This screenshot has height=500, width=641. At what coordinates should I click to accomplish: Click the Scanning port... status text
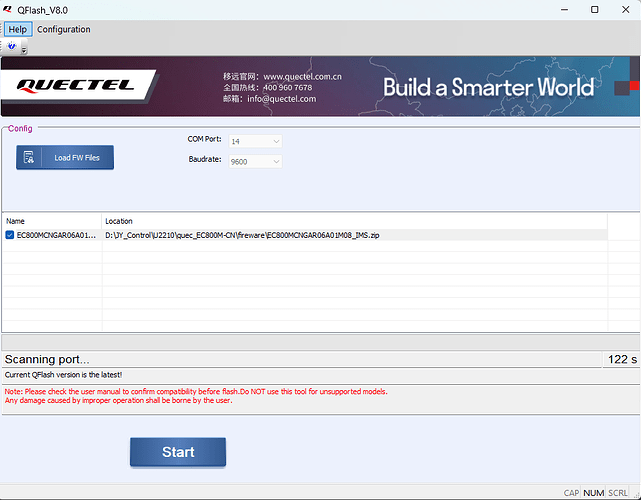tap(47, 359)
